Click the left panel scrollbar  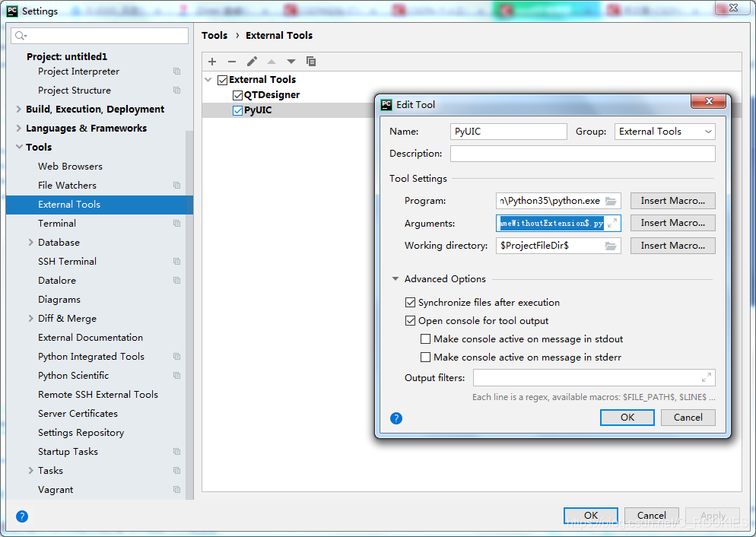189,313
